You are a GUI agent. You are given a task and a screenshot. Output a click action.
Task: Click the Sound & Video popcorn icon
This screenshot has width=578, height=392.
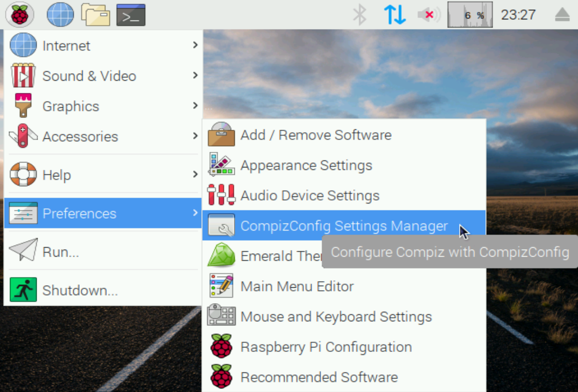23,75
